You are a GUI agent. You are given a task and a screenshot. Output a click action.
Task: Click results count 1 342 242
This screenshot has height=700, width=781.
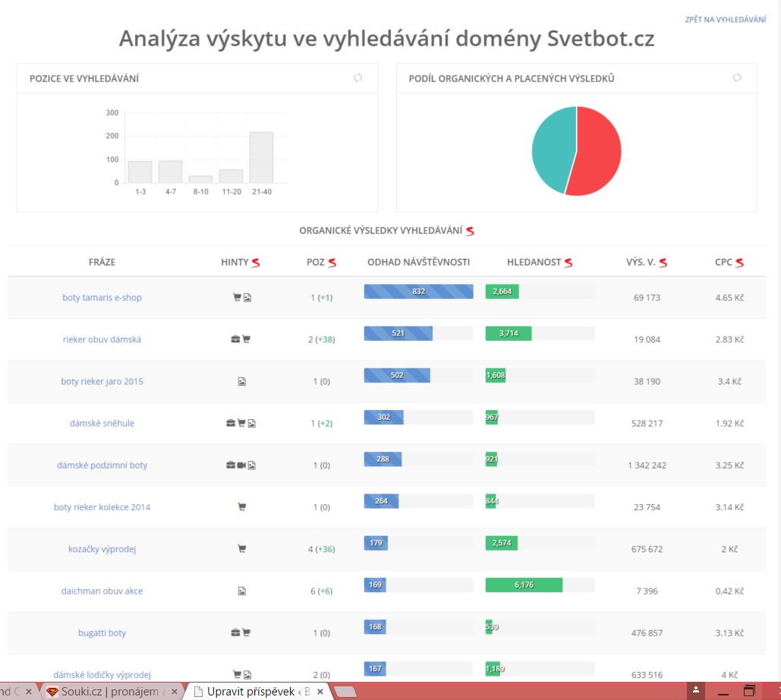click(x=647, y=465)
